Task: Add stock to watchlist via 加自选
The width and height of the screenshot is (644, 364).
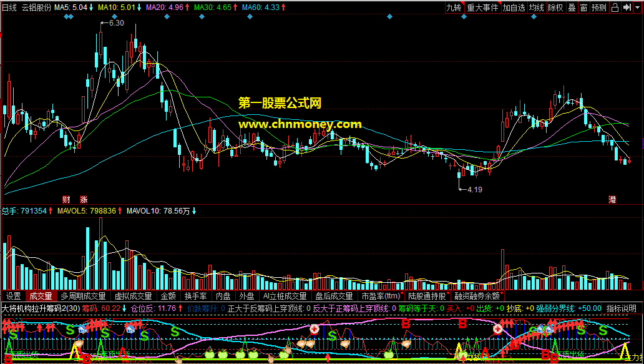Action: (514, 7)
